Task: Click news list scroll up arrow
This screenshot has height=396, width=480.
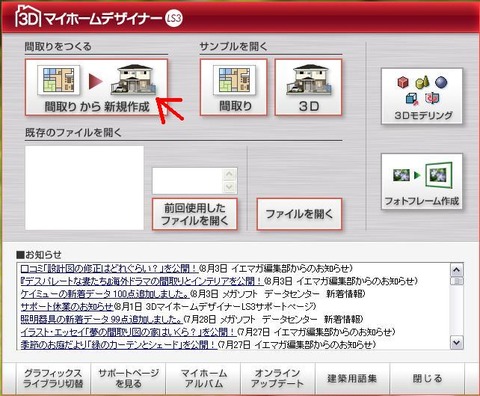Action: click(x=456, y=269)
